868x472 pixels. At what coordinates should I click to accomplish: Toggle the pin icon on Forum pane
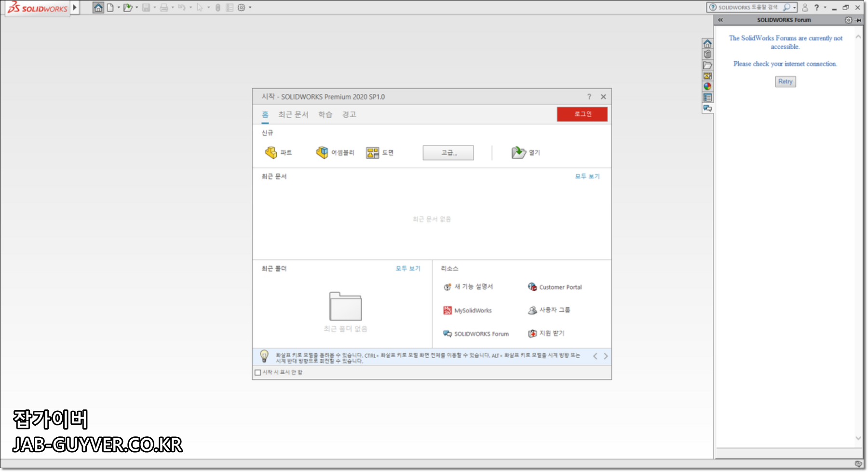click(858, 20)
